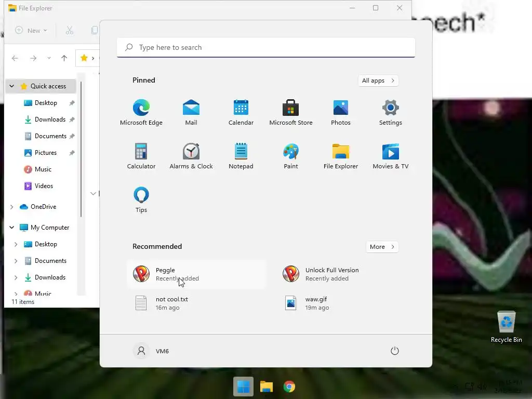
Task: Open Settings gear in pinned apps
Action: [391, 113]
